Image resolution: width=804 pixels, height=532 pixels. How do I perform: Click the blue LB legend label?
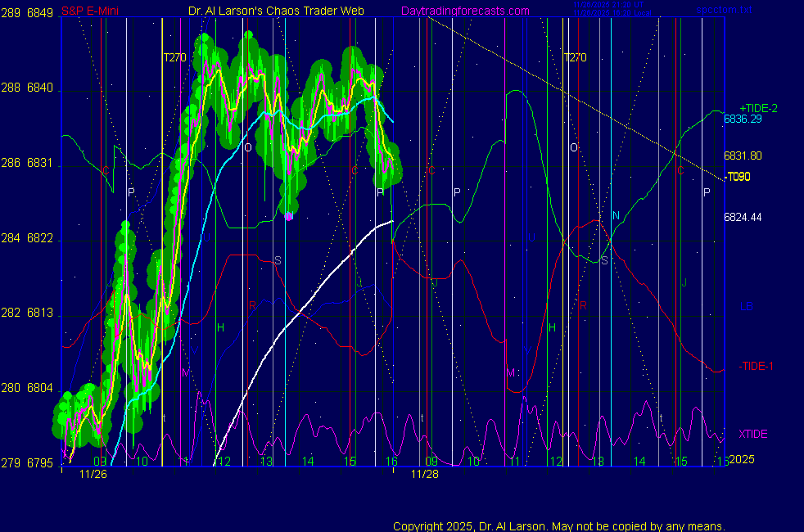(746, 307)
